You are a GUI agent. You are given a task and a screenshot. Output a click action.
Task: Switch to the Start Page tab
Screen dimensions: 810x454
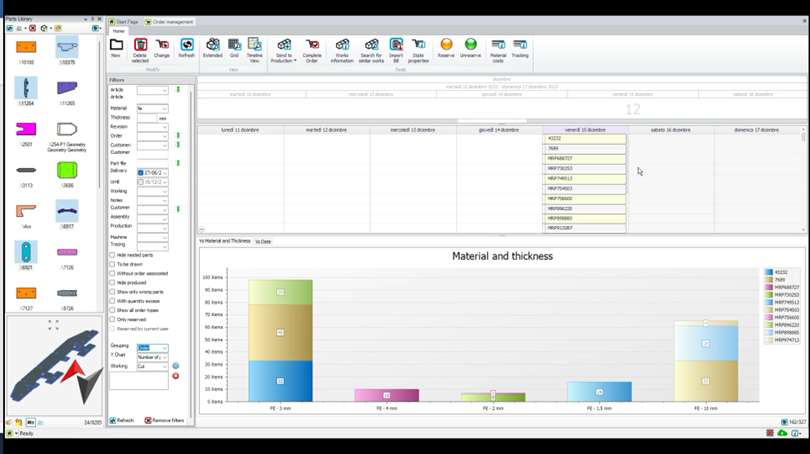click(125, 21)
